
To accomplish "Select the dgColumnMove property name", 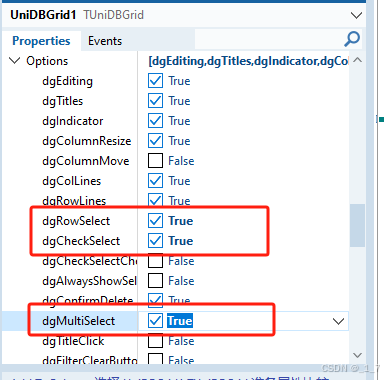I will click(x=86, y=161).
